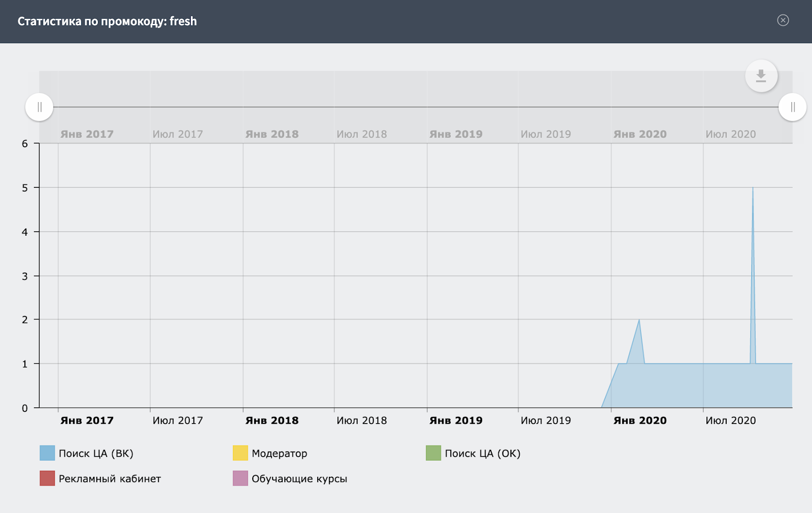Click the green Поиск ЦА (ОК) swatch
Screen dimensions: 812x513
433,453
